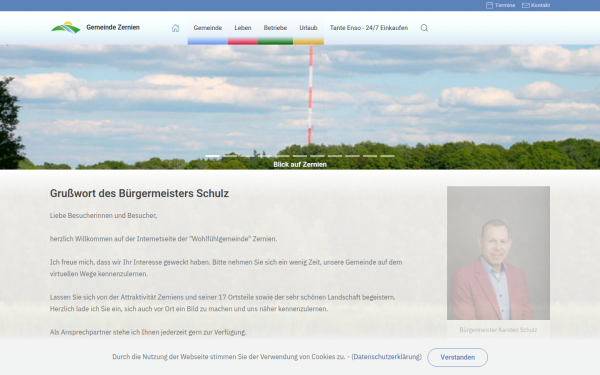This screenshot has height=375, width=600.
Task: Click the hero image of the radio mast
Action: [x=300, y=107]
